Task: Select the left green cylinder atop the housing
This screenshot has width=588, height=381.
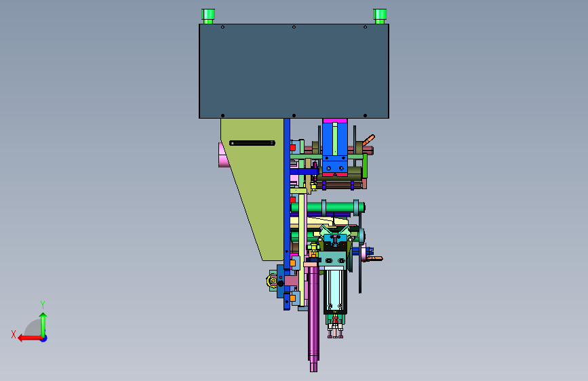Action: (208, 16)
